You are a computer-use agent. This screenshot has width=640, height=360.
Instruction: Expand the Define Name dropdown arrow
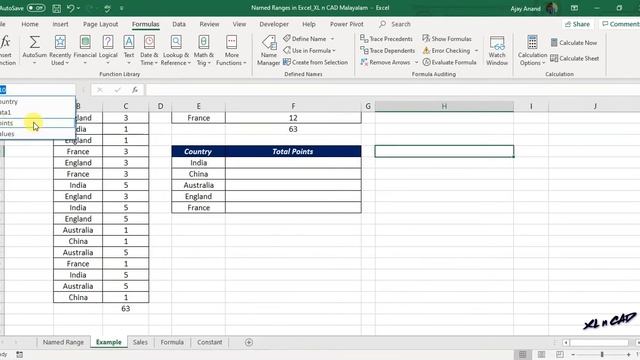click(332, 39)
